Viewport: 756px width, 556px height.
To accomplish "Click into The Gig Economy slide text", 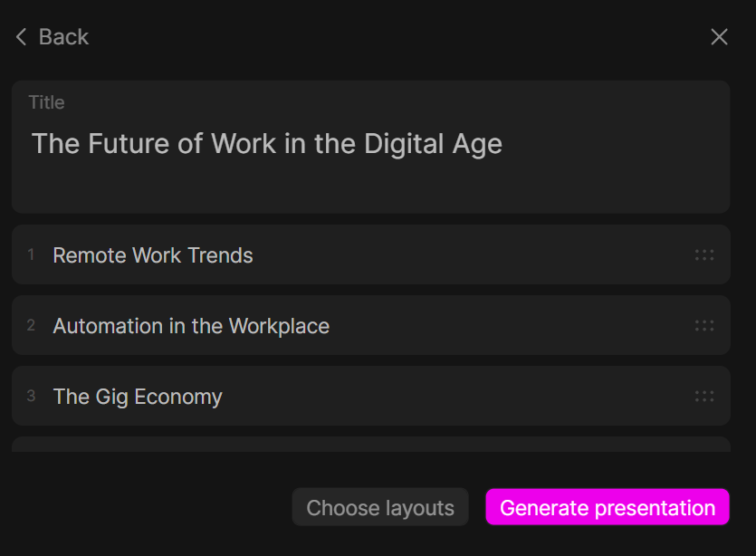I will [x=138, y=397].
